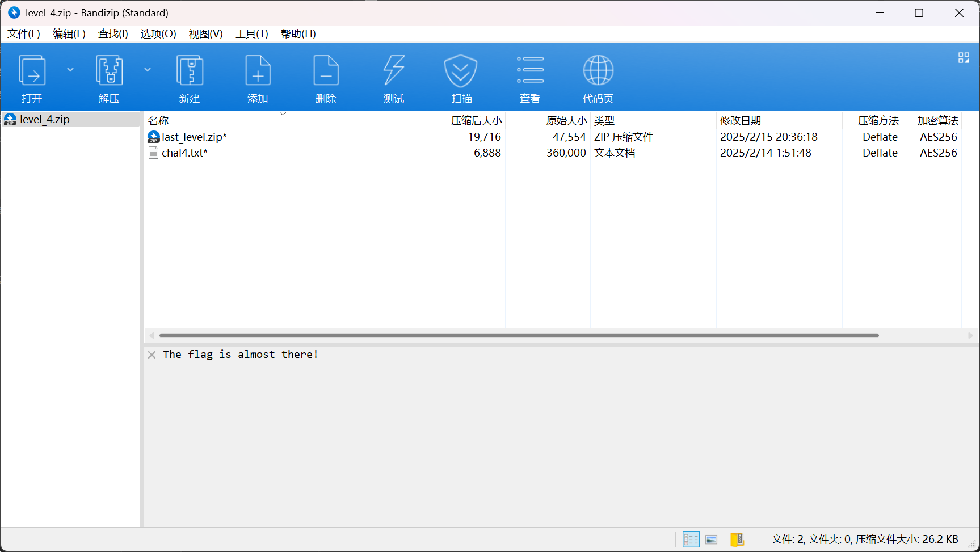Click the 打开 (Open) toolbar icon
980x552 pixels.
pyautogui.click(x=32, y=70)
